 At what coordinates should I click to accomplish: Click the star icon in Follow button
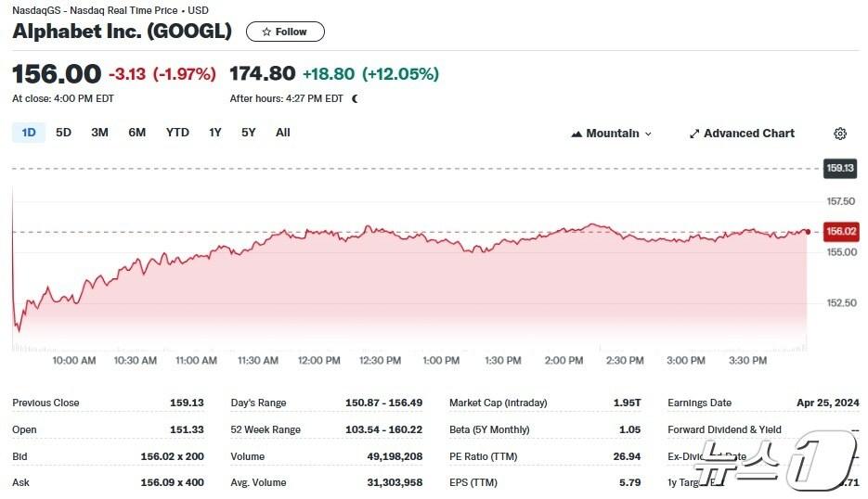pos(267,32)
